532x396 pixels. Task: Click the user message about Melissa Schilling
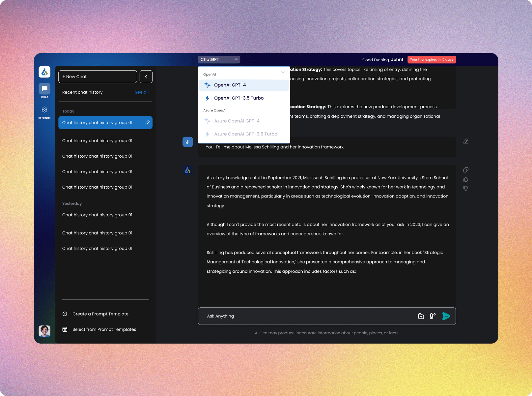(274, 147)
